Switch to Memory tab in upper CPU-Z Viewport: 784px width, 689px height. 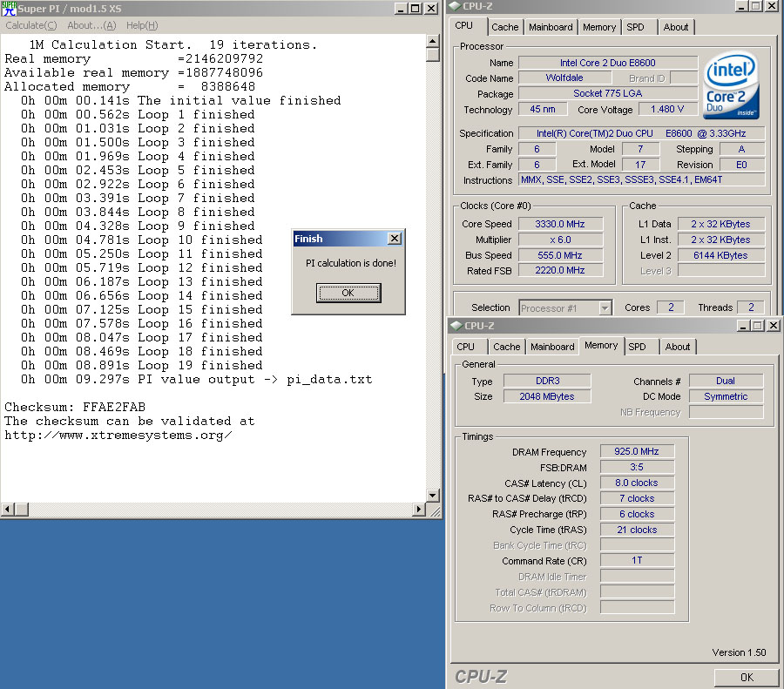599,27
